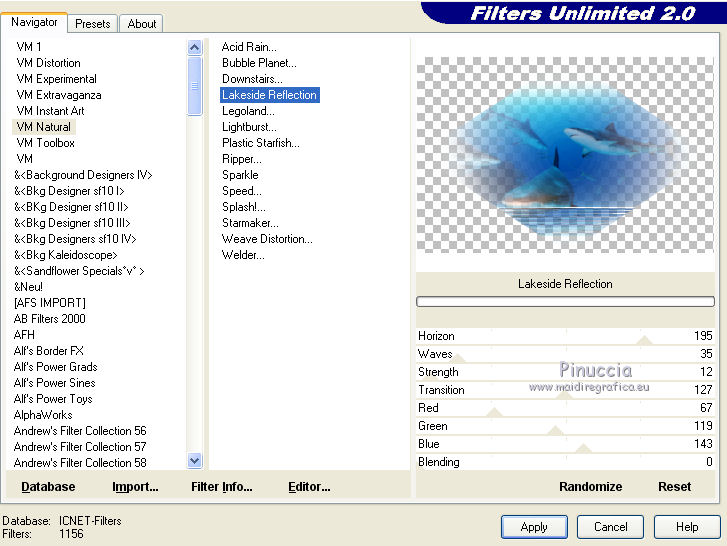Screen dimensions: 727x546
Task: Select Alf's Power Grads category
Action: (x=56, y=367)
